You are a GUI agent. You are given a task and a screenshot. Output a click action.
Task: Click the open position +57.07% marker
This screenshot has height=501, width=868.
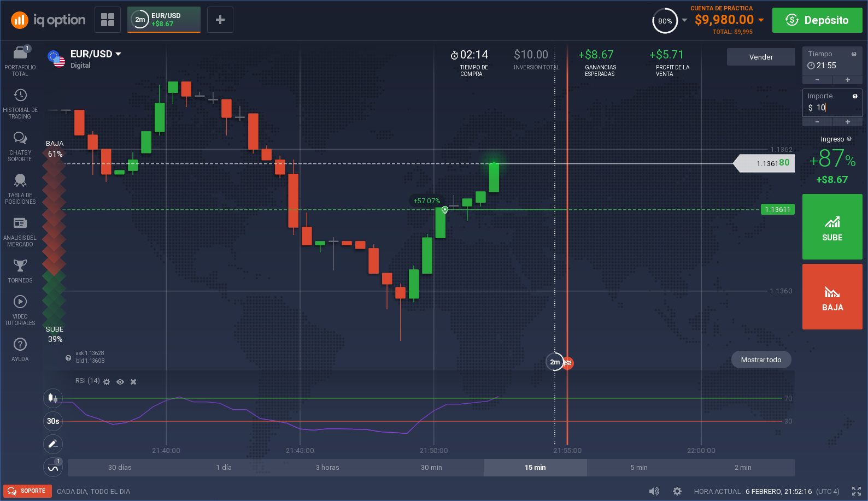click(427, 201)
